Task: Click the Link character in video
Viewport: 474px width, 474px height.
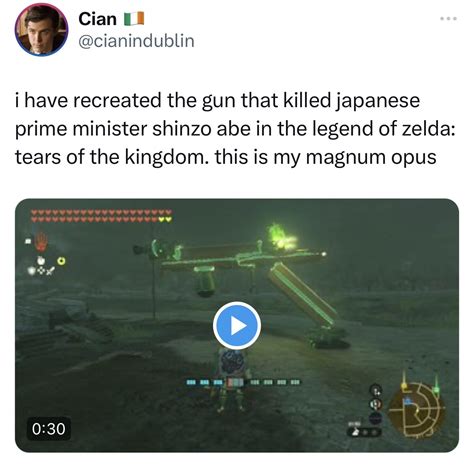Action: coord(231,380)
